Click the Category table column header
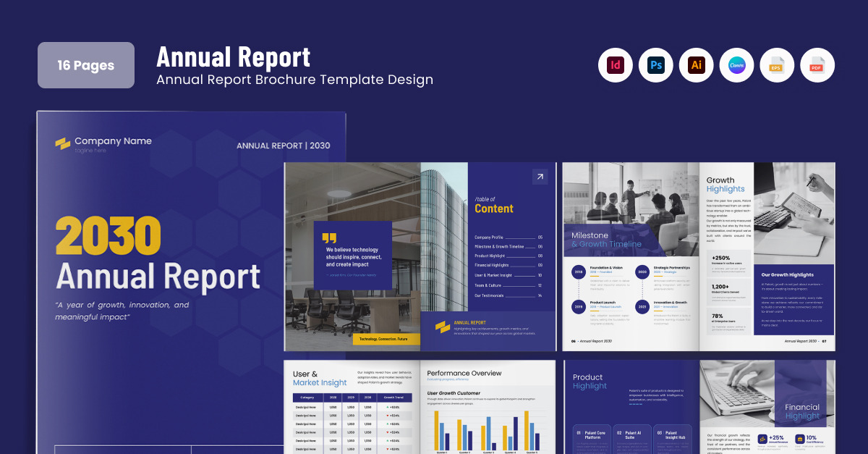Image resolution: width=868 pixels, height=454 pixels. point(307,398)
